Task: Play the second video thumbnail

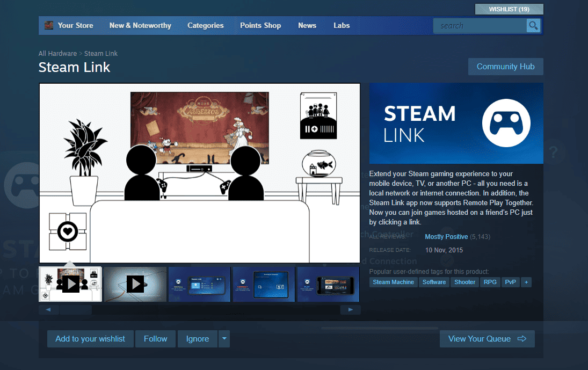Action: [135, 284]
